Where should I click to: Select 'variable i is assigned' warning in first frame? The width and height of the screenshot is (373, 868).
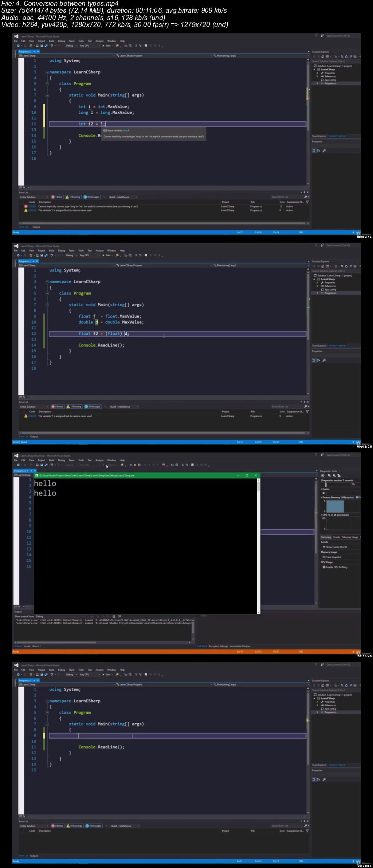pos(164,210)
